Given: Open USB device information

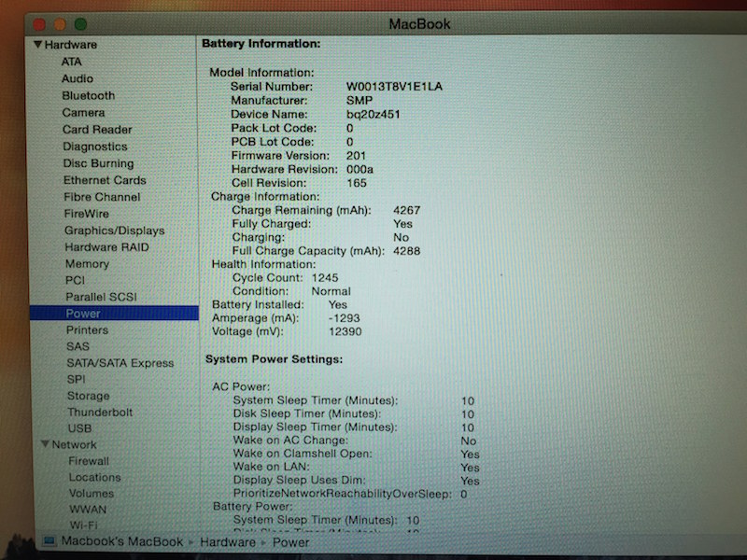Looking at the screenshot, I should pos(80,428).
